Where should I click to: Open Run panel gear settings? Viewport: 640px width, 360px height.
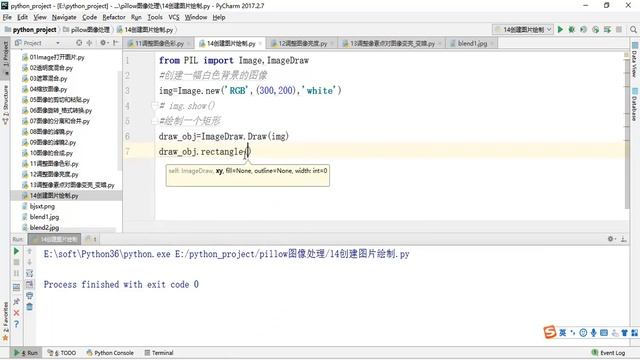click(611, 239)
